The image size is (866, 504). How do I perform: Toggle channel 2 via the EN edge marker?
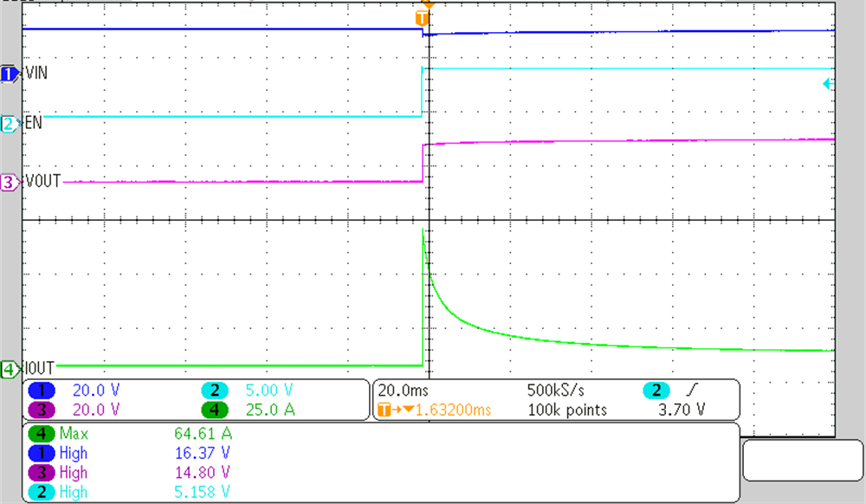tap(7, 122)
